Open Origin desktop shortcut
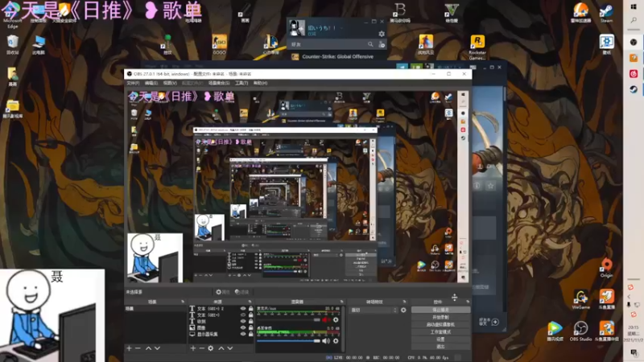Viewport: 644px width, 362px height. [607, 269]
